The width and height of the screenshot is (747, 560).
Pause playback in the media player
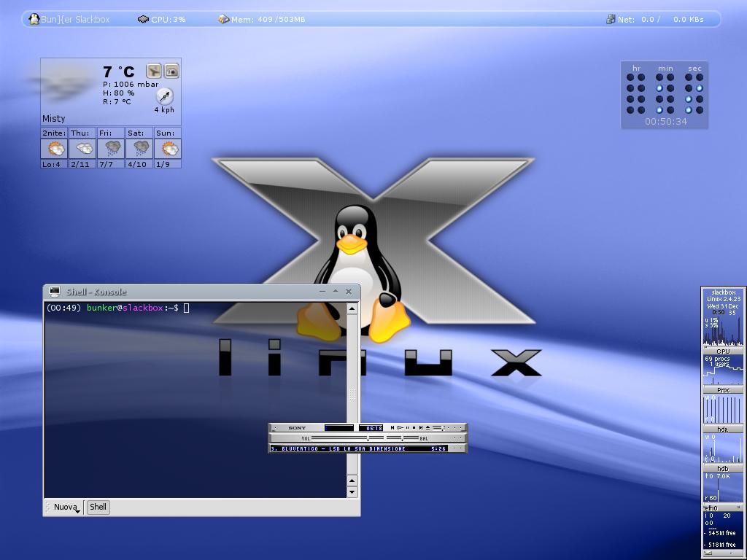(407, 427)
